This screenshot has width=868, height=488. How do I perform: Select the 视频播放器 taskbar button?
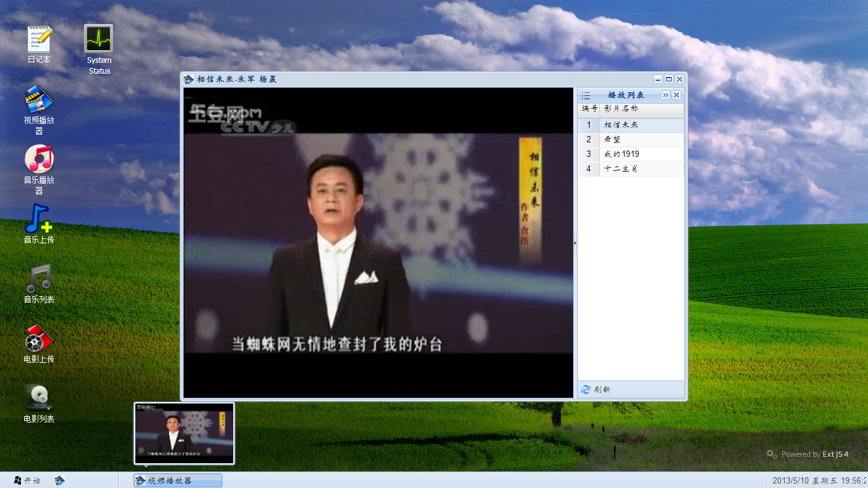[178, 480]
